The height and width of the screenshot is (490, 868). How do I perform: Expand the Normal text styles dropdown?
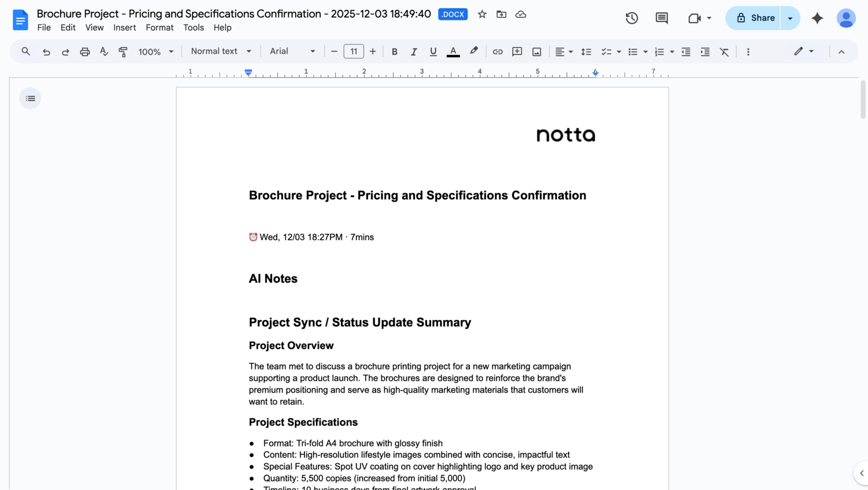(x=220, y=52)
